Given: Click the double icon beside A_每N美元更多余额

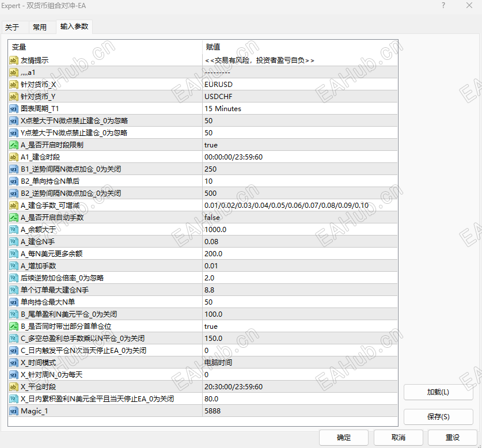Looking at the screenshot, I should [13, 254].
